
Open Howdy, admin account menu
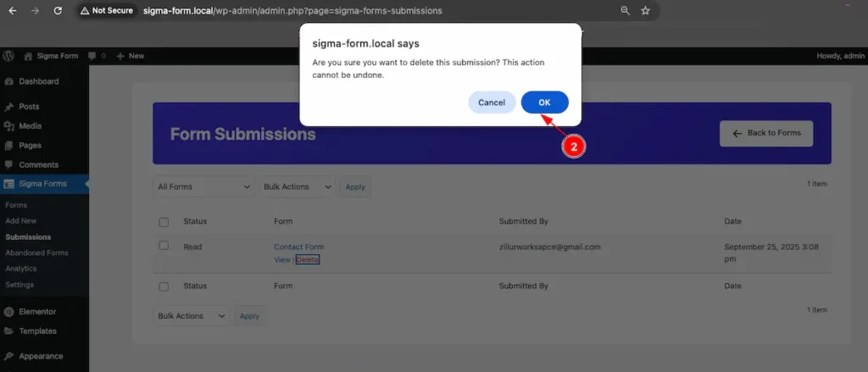840,56
